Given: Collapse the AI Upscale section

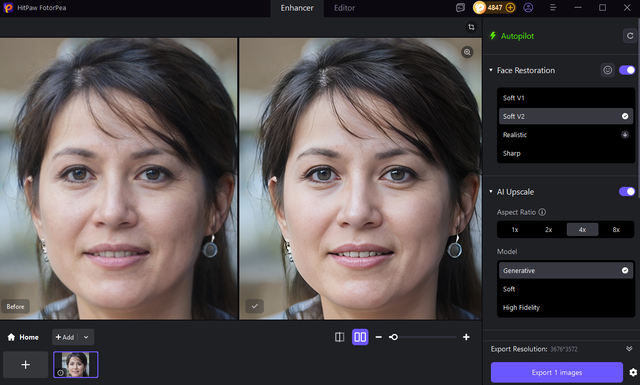Looking at the screenshot, I should click(491, 191).
